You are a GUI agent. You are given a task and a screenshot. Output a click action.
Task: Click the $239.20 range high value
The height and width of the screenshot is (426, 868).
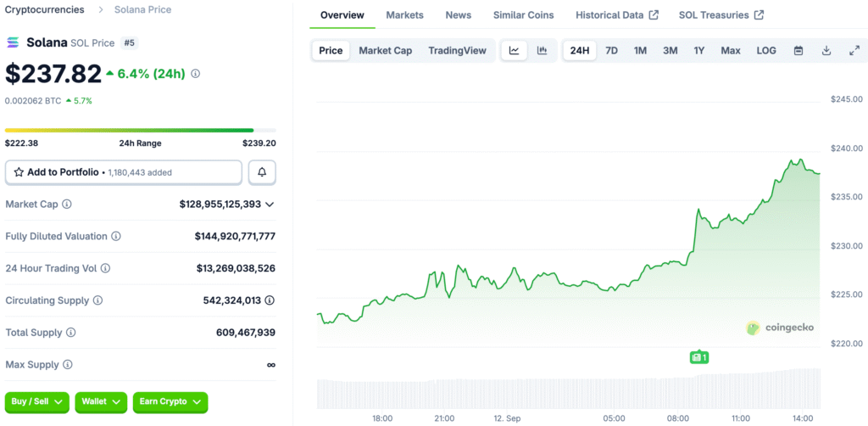pos(259,143)
